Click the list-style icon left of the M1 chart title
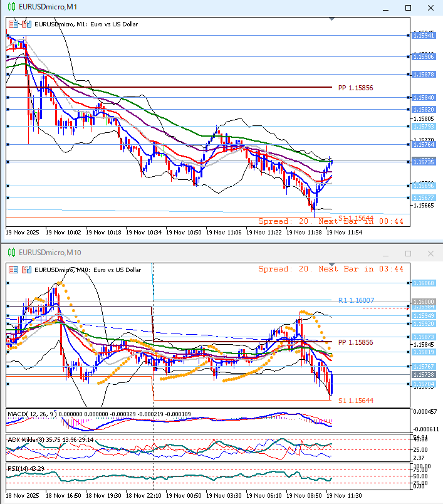Image resolution: width=443 pixels, height=504 pixels. (13, 24)
